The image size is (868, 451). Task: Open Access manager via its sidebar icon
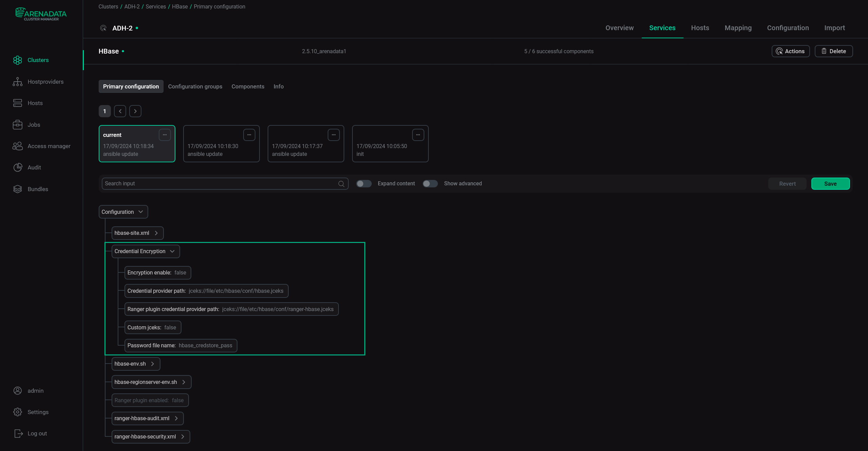tap(18, 146)
